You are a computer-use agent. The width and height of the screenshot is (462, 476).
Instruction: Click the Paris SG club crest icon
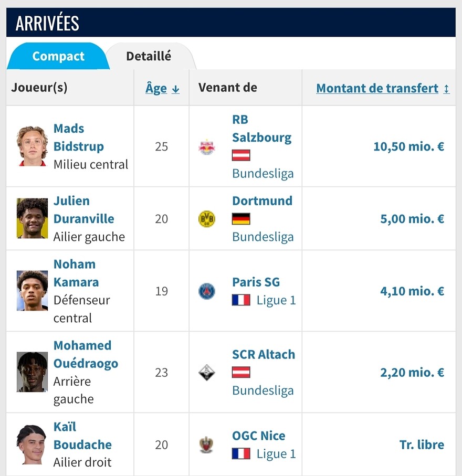[x=207, y=291]
